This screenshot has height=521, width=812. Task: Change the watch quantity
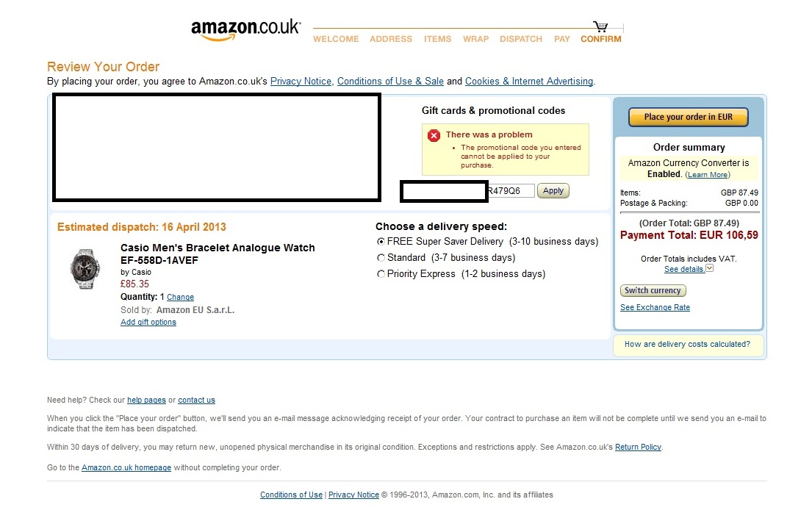coord(180,298)
